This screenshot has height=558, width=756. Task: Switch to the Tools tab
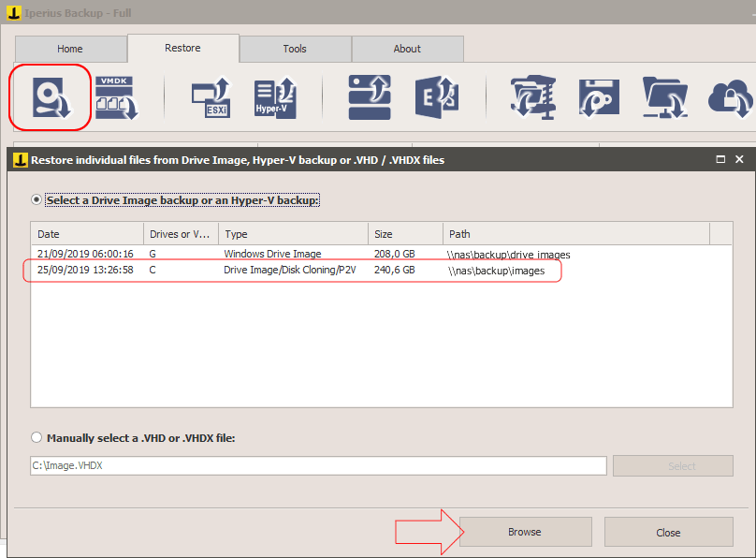click(x=295, y=49)
